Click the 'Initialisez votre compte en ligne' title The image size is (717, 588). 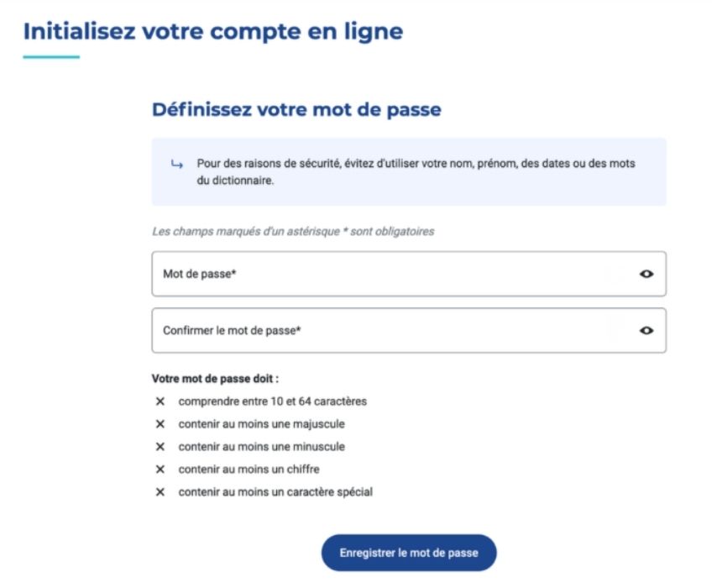[x=213, y=32]
